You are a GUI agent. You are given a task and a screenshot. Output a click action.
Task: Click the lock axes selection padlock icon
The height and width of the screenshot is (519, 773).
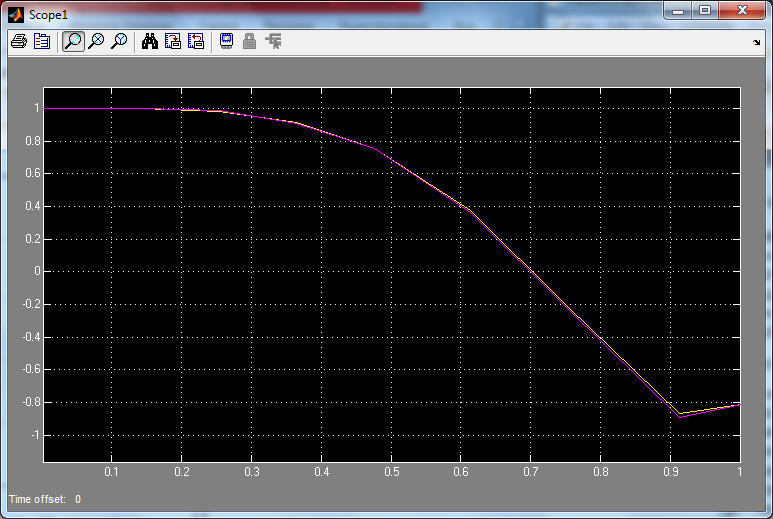coord(249,41)
